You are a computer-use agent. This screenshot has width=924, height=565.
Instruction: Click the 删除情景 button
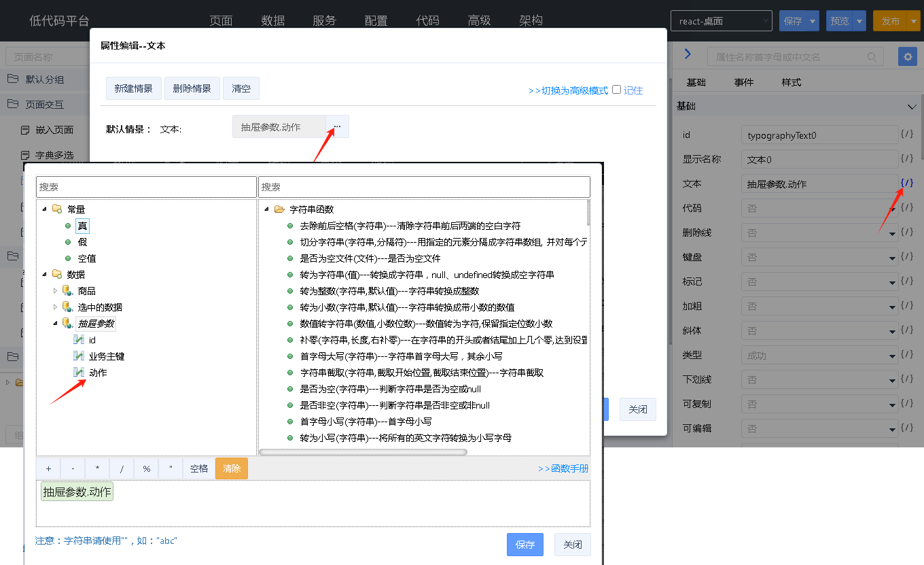(192, 88)
